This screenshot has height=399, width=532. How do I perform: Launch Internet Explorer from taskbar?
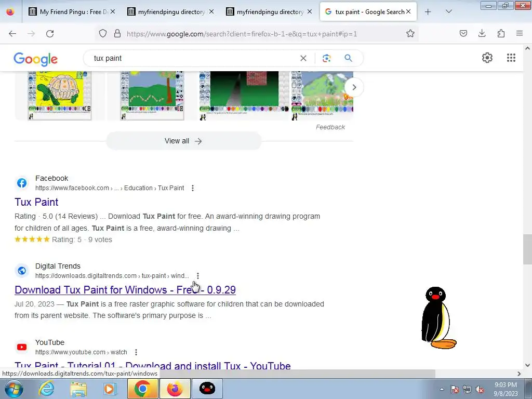46,389
